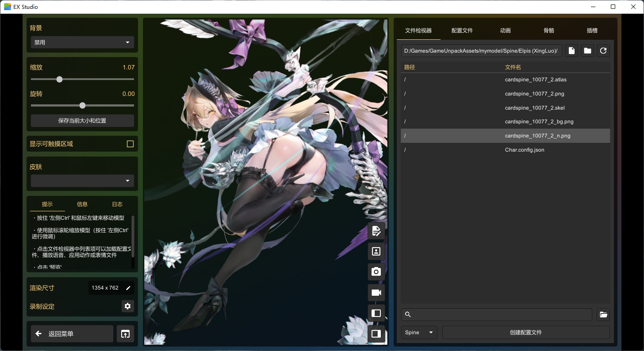Click the directory path input field
Screen dimensions: 644x351
pos(482,51)
